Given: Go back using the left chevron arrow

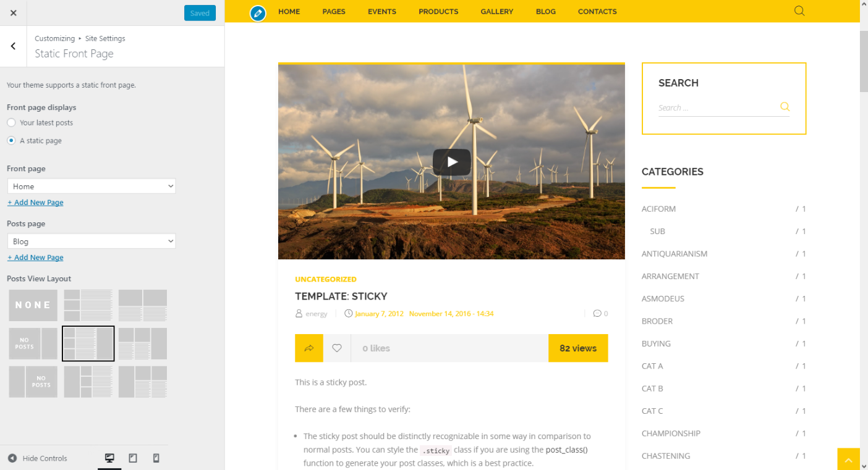Looking at the screenshot, I should coord(14,46).
